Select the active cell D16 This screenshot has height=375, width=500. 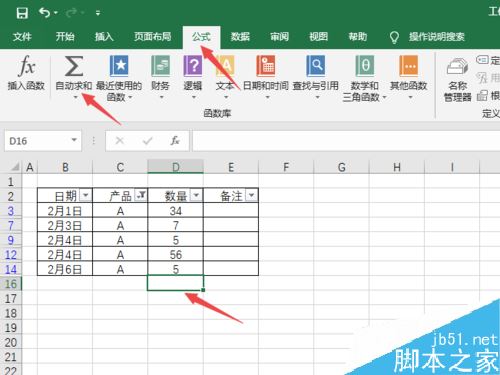(176, 283)
